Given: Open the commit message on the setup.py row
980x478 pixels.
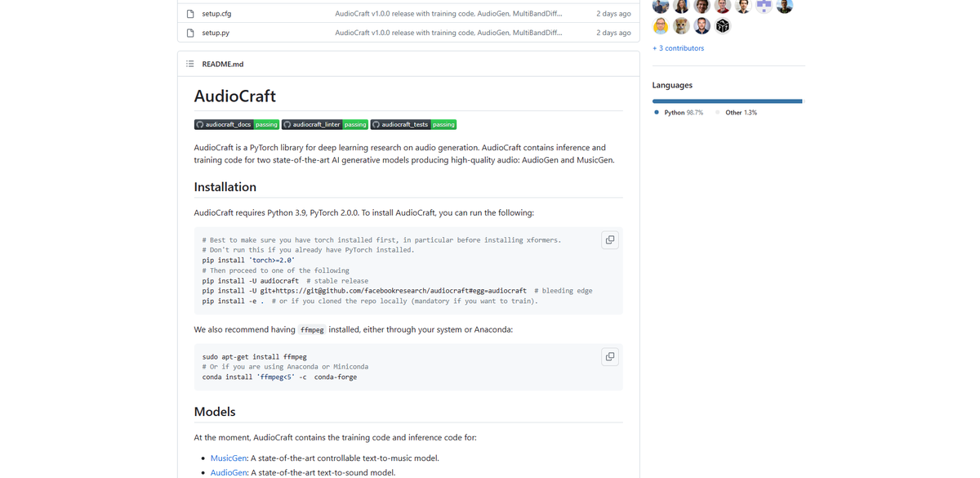Looking at the screenshot, I should tap(448, 33).
